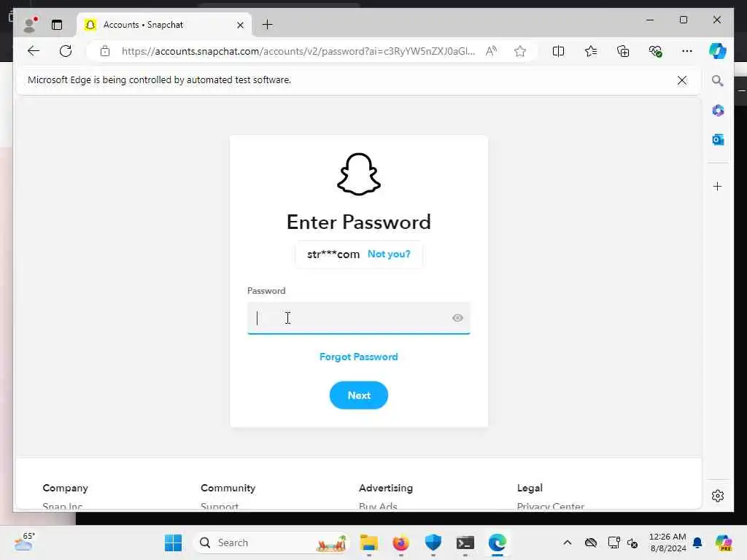This screenshot has width=747, height=560.
Task: Click the Community footer heading
Action: point(228,488)
